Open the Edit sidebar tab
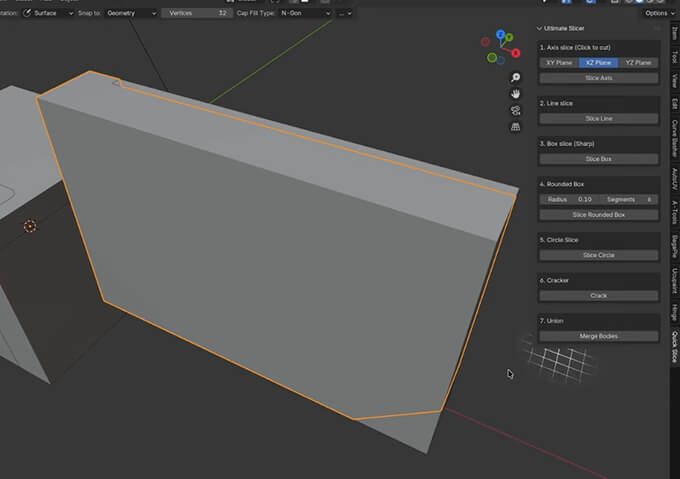The height and width of the screenshot is (479, 680). (674, 104)
